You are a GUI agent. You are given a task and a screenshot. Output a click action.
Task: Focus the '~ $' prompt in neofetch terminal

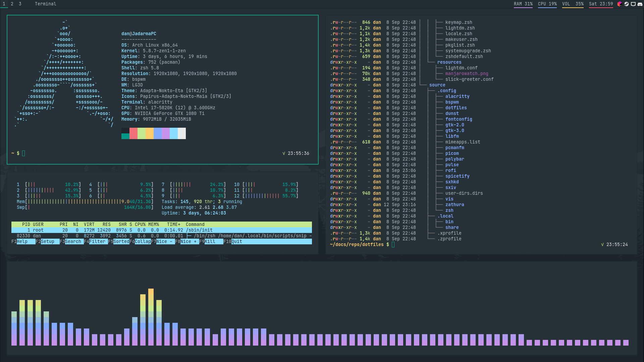coord(18,154)
